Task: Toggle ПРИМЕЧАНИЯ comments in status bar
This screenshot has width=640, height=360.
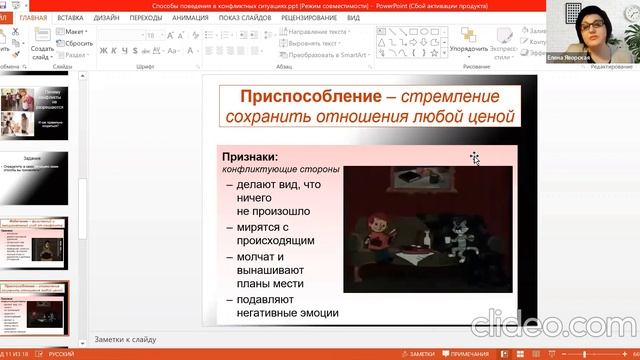Action: (465, 354)
